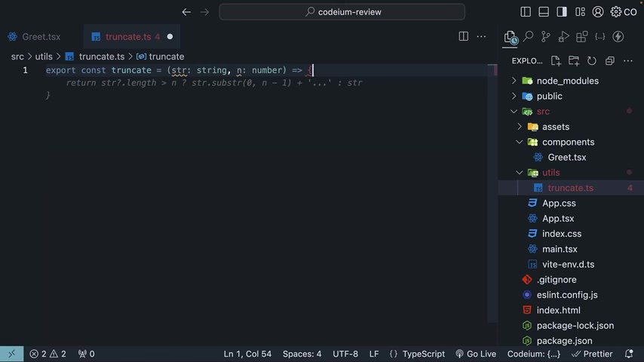Expand the node_modules folder

pos(571,81)
